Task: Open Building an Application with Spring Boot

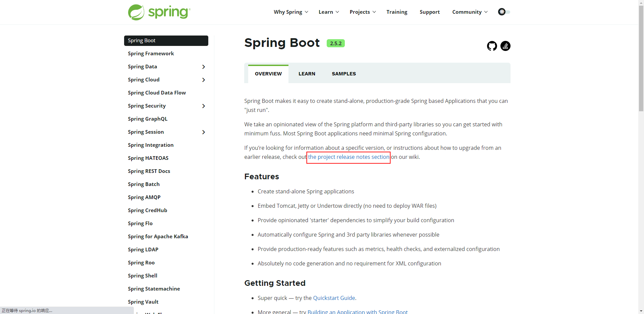Action: tap(358, 312)
